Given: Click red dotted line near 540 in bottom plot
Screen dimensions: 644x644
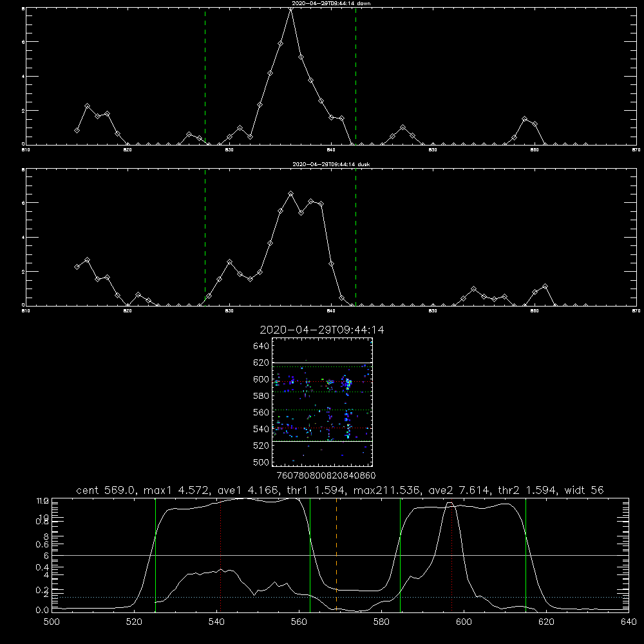Looking at the screenshot, I should pyautogui.click(x=220, y=554).
